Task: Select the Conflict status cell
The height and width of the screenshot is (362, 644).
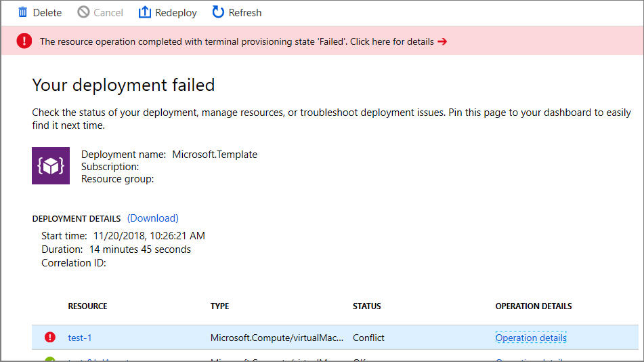Action: (x=369, y=338)
